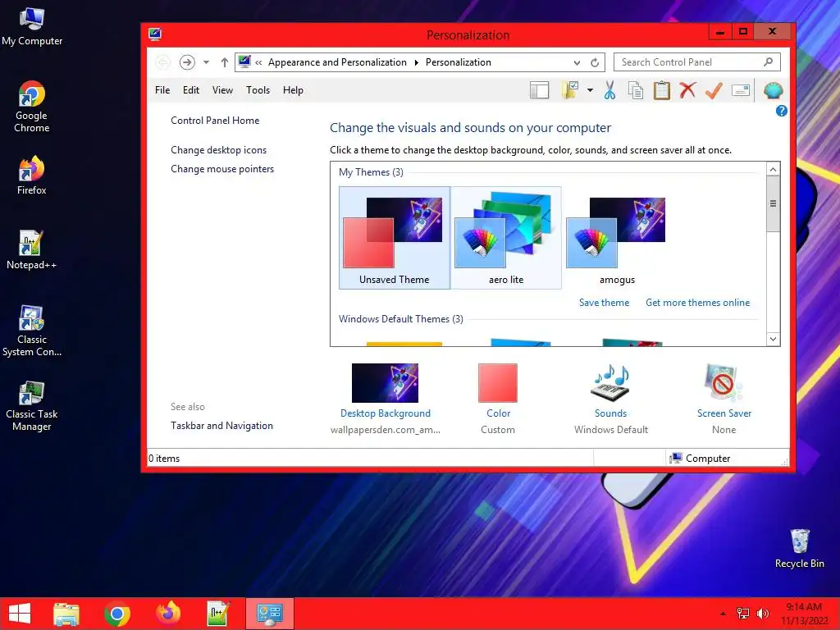This screenshot has height=630, width=840.
Task: Open the recent locations dropdown arrow
Action: click(206, 62)
